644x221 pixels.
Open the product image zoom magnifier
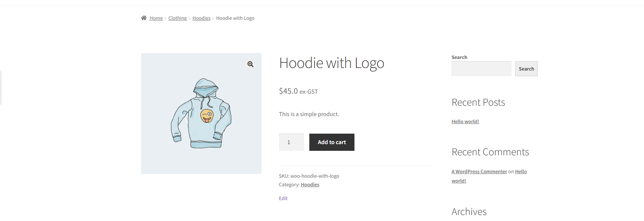[250, 64]
